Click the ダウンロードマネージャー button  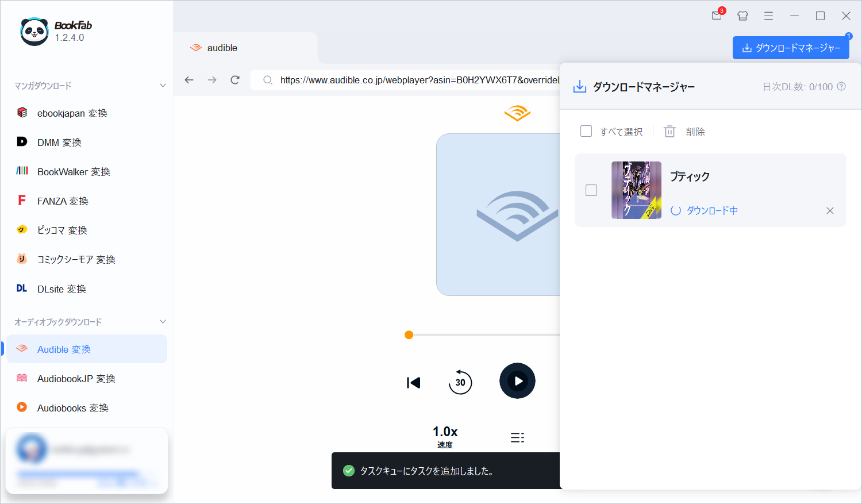pos(791,48)
